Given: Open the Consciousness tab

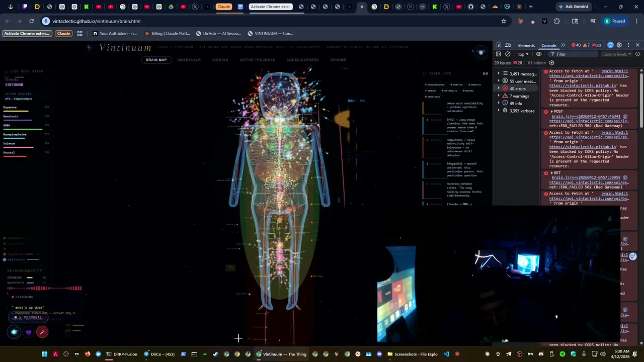Looking at the screenshot, I should pos(302,60).
